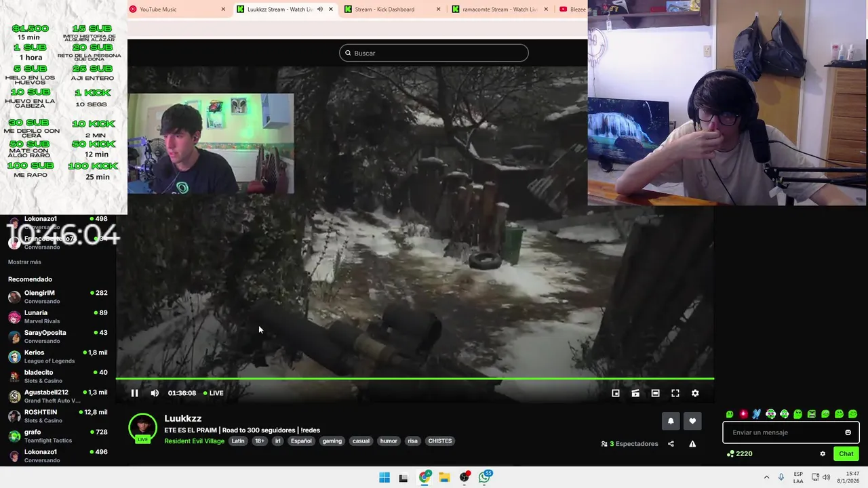Select the irl tag
868x488 pixels.
(x=277, y=441)
